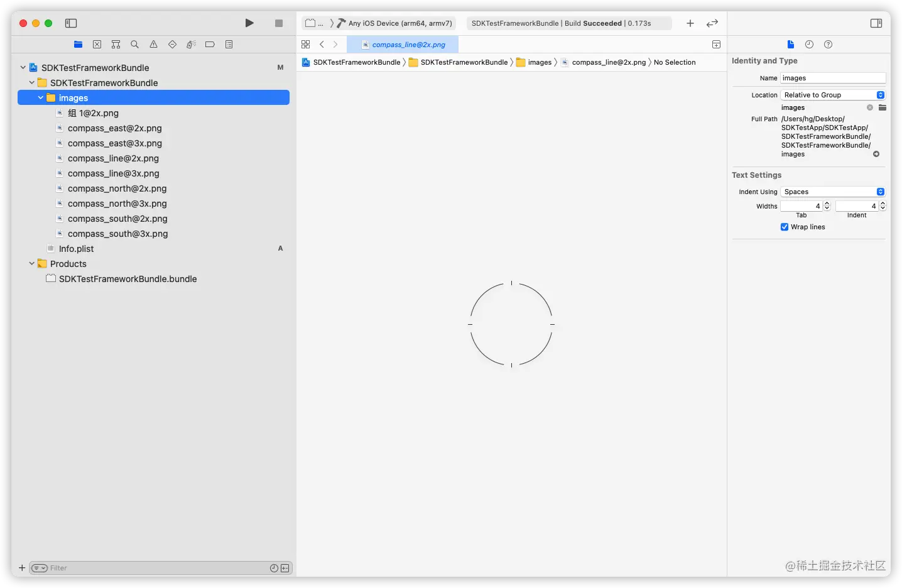The width and height of the screenshot is (902, 588).
Task: Click compass_line@2x.png in jump bar
Action: click(603, 62)
